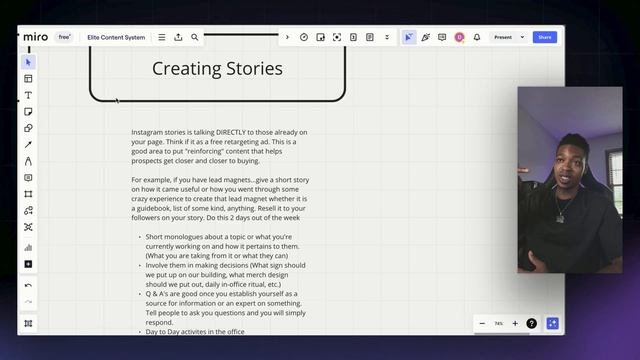The image size is (640, 360).
Task: Open notifications bell
Action: click(477, 37)
